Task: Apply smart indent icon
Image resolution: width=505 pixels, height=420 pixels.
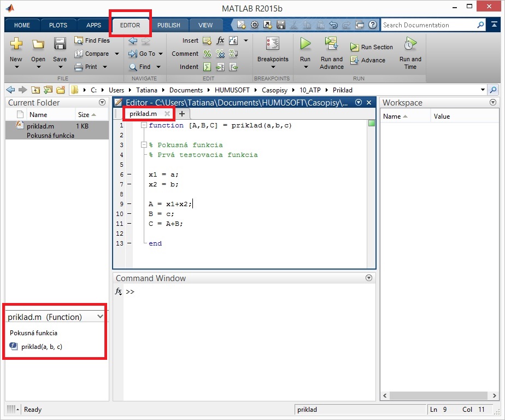Action: 207,67
